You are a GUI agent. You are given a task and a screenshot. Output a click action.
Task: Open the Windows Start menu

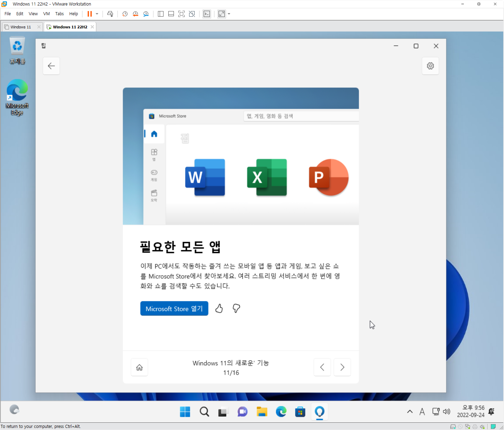tap(185, 412)
